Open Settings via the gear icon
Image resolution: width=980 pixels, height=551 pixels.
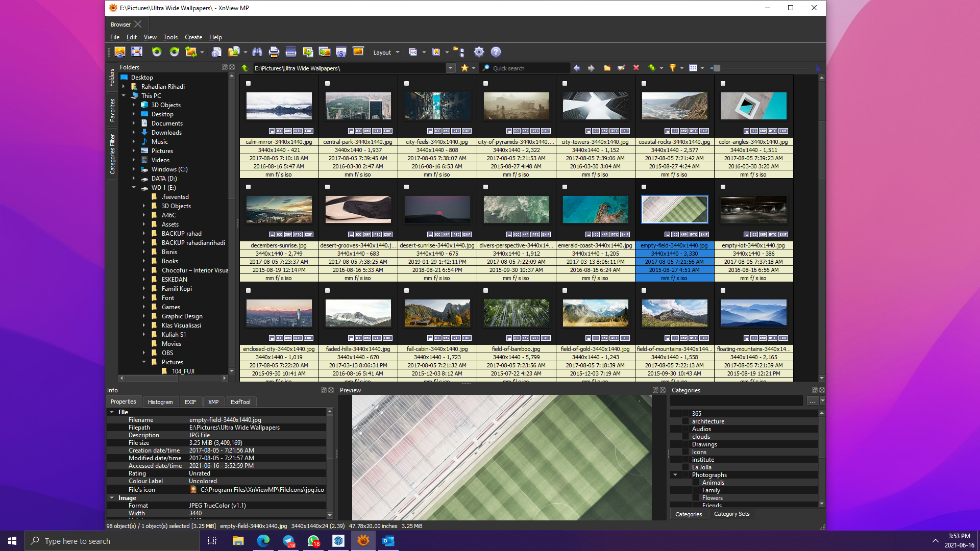click(479, 52)
